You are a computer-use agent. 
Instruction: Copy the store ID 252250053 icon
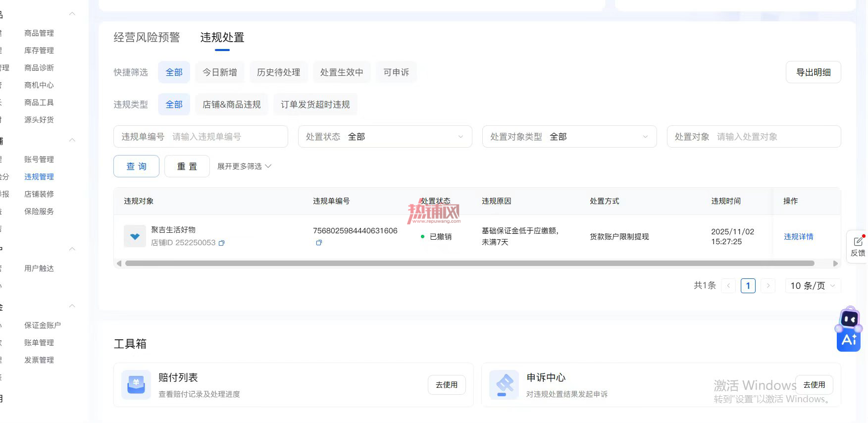click(x=222, y=243)
